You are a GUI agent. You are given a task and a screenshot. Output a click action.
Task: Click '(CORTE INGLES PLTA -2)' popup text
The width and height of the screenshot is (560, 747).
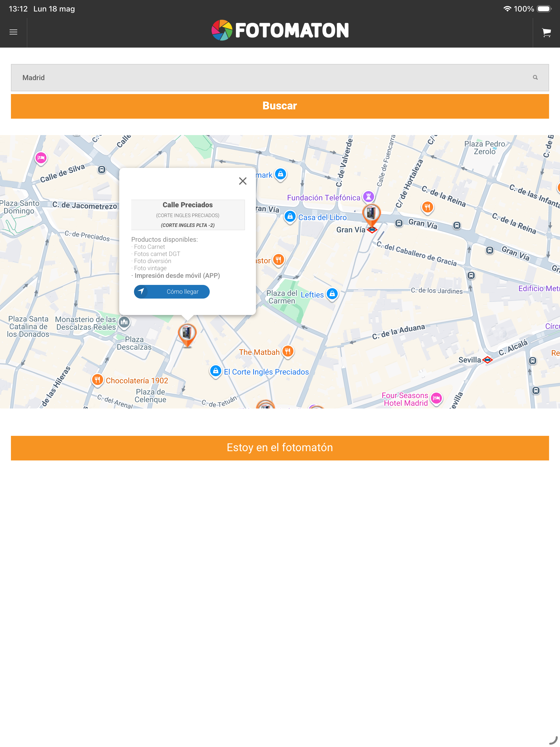coord(188,225)
